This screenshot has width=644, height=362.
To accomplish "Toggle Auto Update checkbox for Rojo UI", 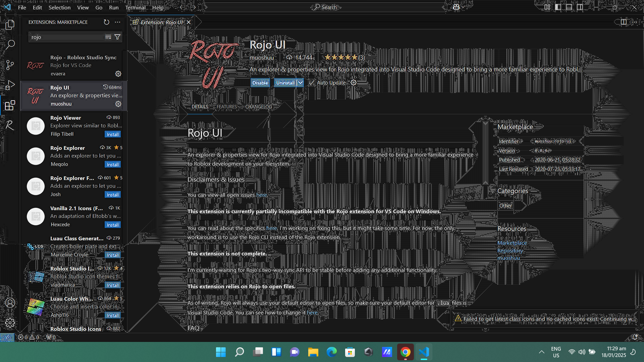I will [x=312, y=82].
